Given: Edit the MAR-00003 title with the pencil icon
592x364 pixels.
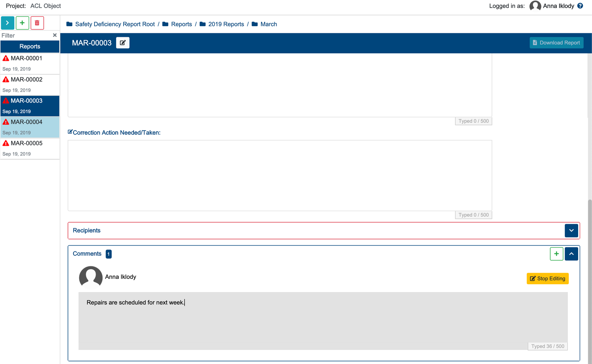Looking at the screenshot, I should click(123, 43).
